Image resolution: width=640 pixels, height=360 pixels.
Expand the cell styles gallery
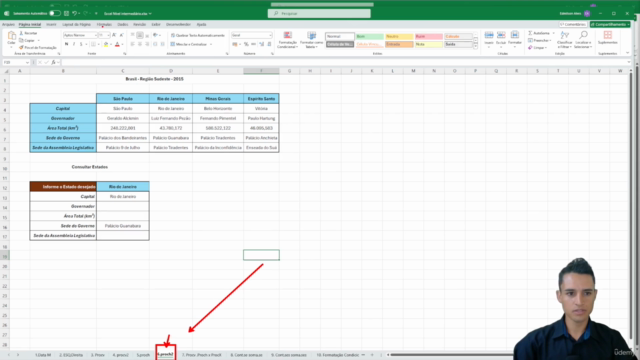(x=476, y=46)
